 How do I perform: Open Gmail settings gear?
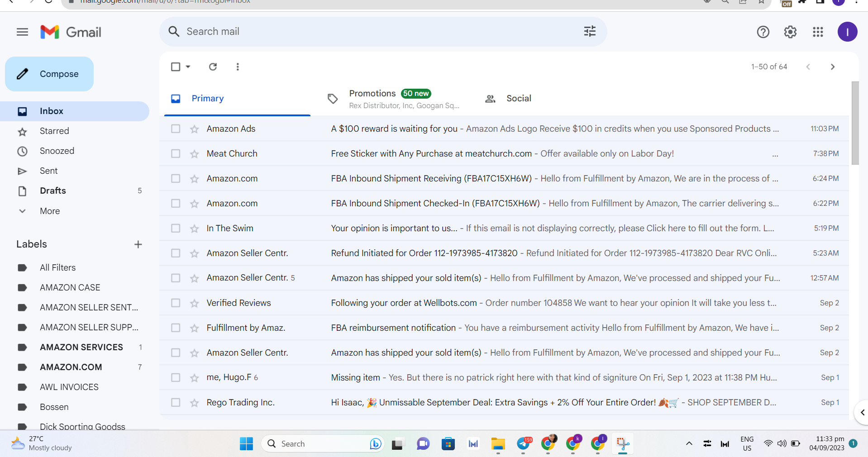pyautogui.click(x=790, y=32)
